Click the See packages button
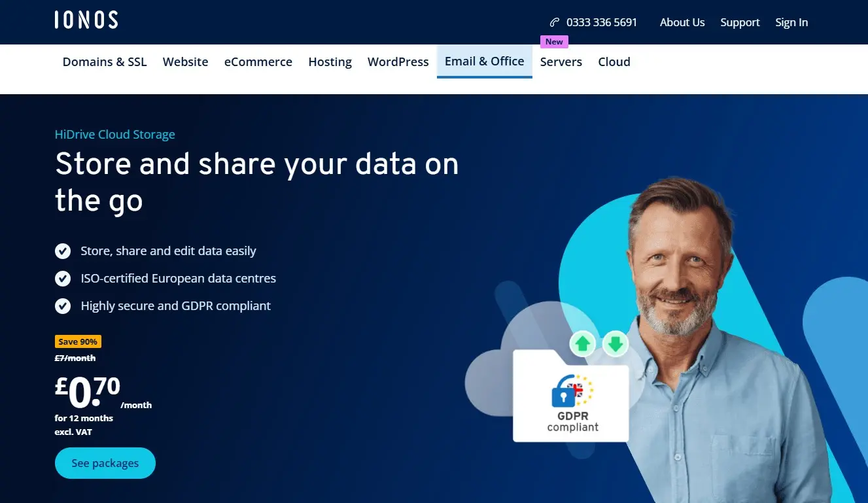This screenshot has height=503, width=868. pos(105,462)
